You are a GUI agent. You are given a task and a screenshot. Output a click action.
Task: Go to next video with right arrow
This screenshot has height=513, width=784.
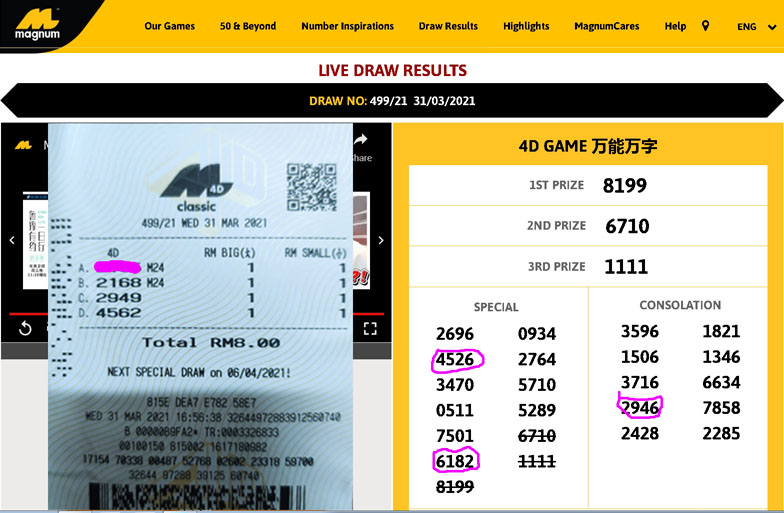(381, 240)
